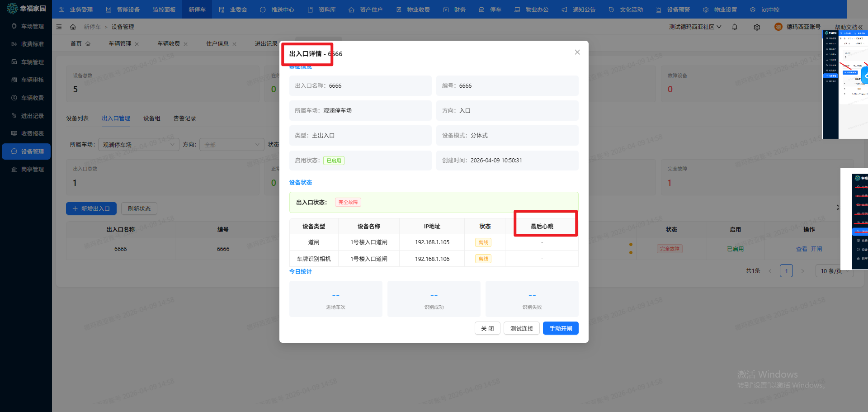Open 车场管理 in the left sidebar

coord(27,26)
